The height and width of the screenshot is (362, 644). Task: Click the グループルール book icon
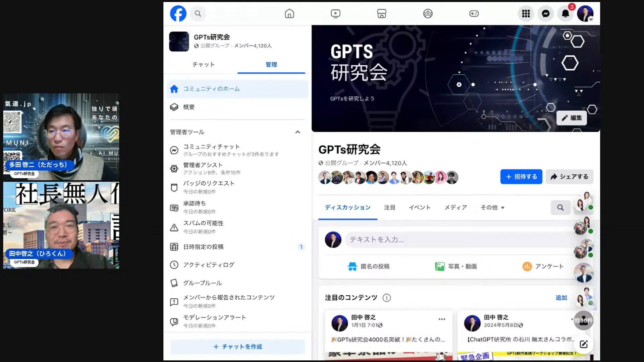pyautogui.click(x=174, y=283)
